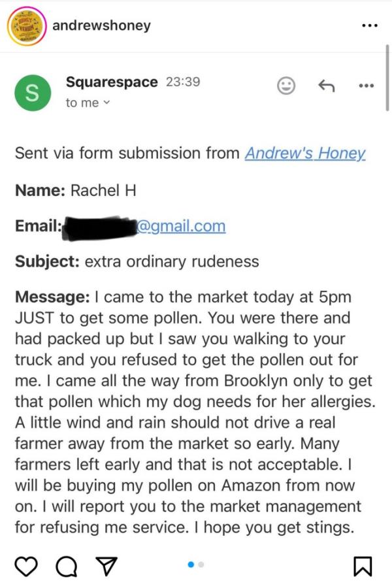Click the green Squarespace sender avatar
392x588 pixels.
[x=33, y=93]
